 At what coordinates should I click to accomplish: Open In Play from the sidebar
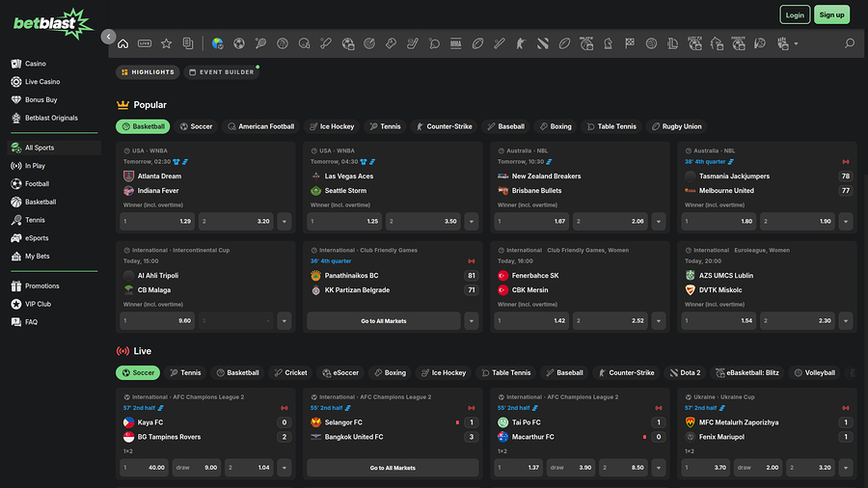(x=35, y=166)
